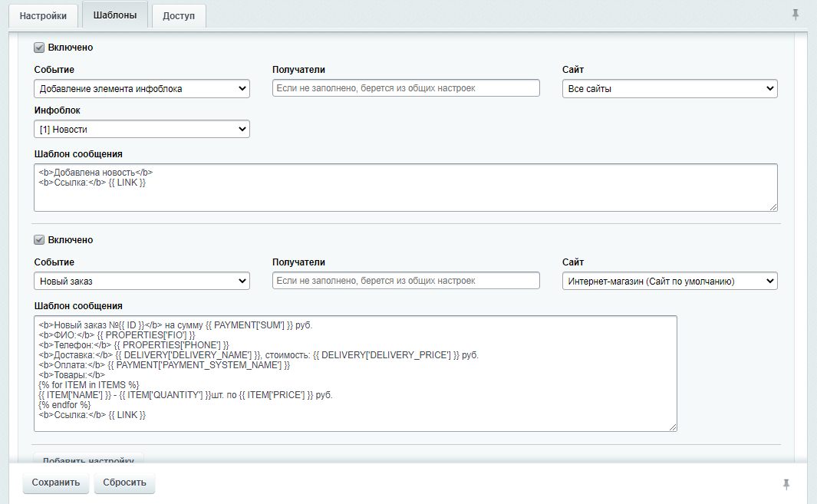
Task: Open the Добавление элемента инфоблока event dropdown
Action: point(142,89)
